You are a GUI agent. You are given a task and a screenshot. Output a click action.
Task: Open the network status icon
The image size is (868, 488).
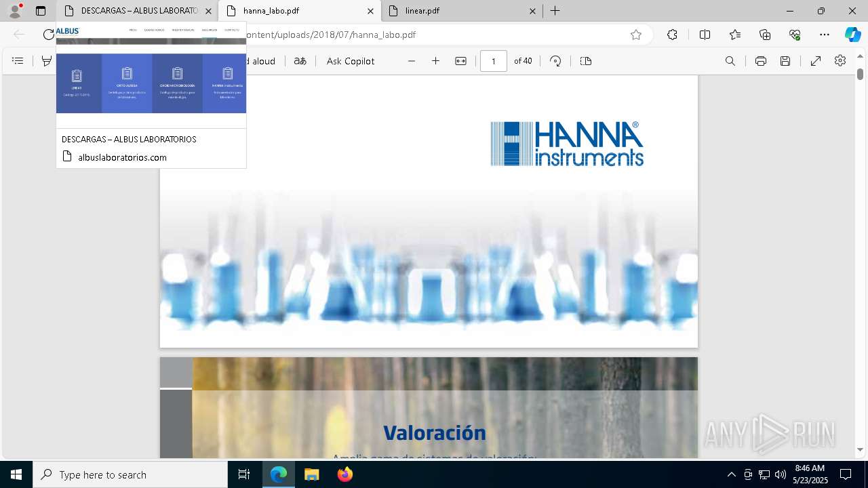coord(764,474)
